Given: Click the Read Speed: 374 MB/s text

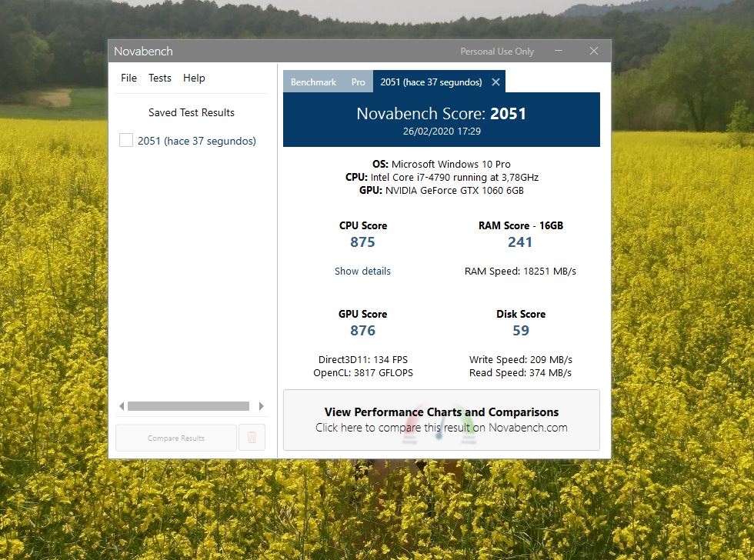Looking at the screenshot, I should 521,372.
